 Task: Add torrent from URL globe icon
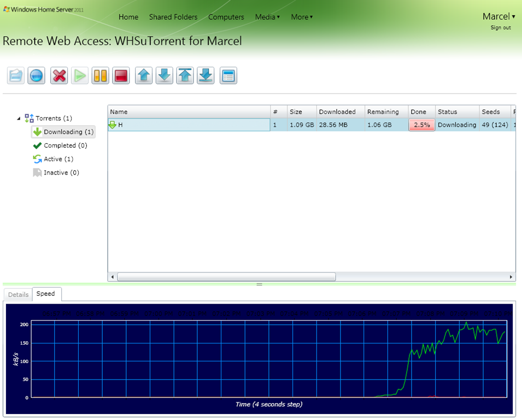point(36,75)
